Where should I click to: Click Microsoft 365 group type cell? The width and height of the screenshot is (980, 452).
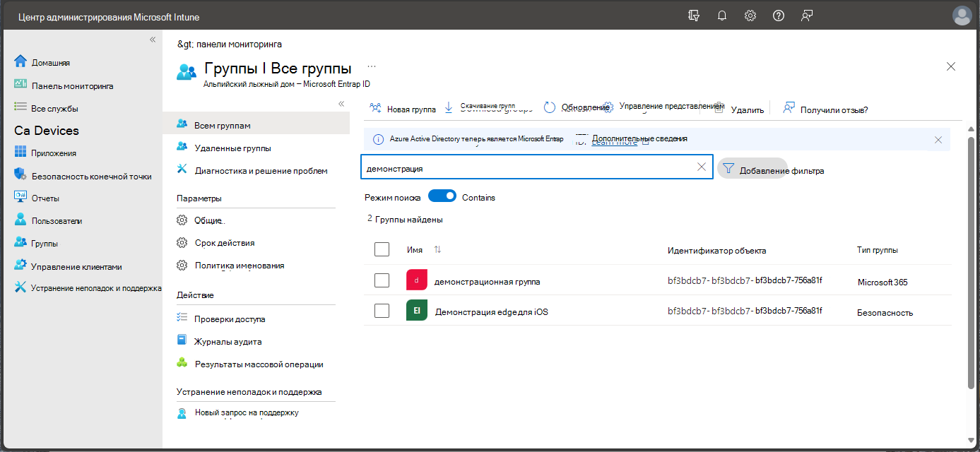(882, 282)
